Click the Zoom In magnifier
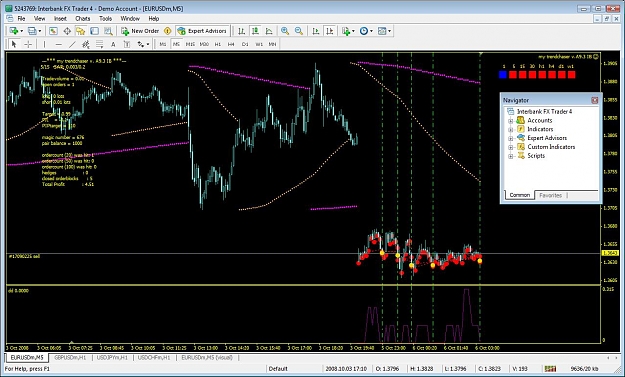625x377 pixels. click(285, 31)
